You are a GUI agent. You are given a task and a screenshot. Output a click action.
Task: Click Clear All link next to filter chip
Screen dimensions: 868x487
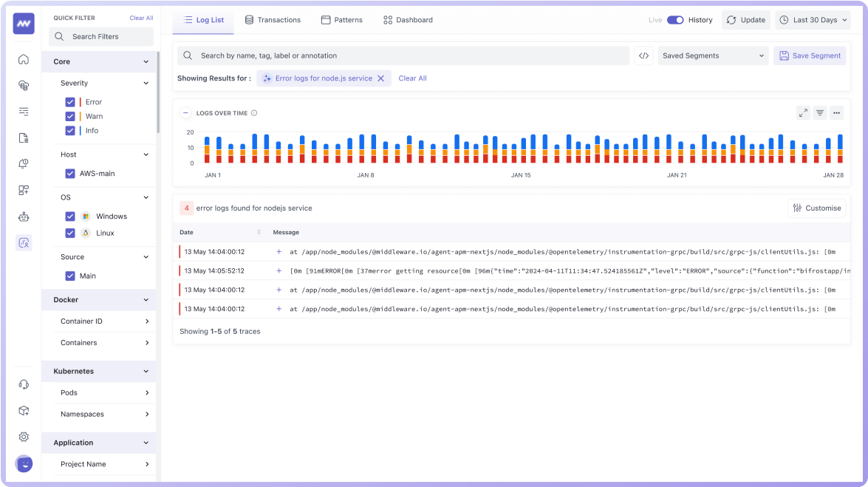tap(412, 78)
